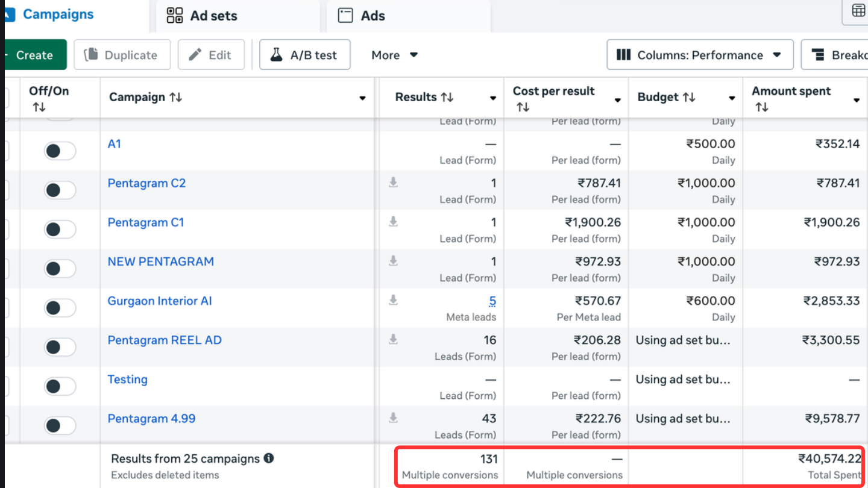The image size is (868, 488).
Task: Select the ₹9,578.77 amount spent cell
Action: (x=832, y=418)
